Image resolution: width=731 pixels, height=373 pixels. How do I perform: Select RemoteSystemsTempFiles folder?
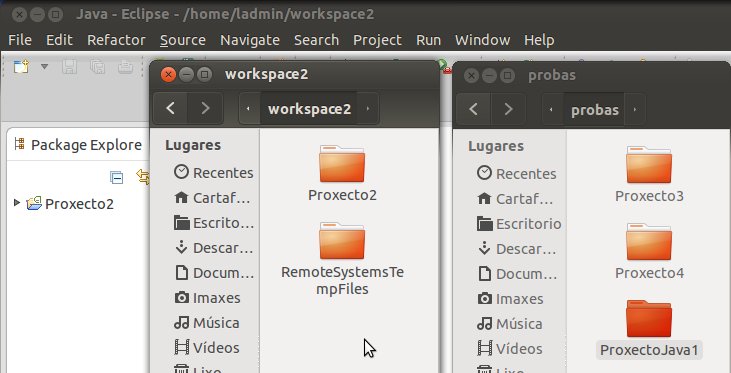point(342,259)
